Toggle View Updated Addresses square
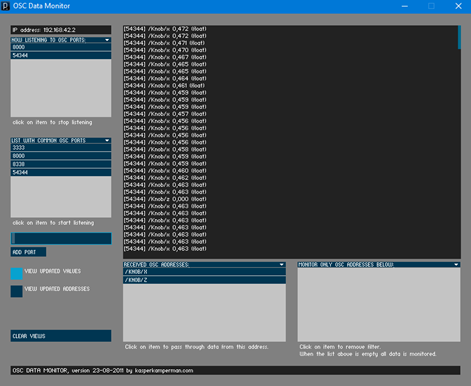Viewport: 471px width, 386px height. (16, 291)
